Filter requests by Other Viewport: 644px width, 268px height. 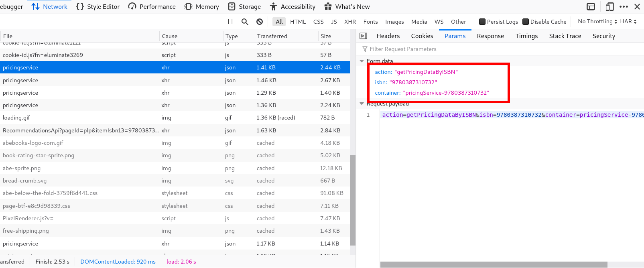coord(459,22)
